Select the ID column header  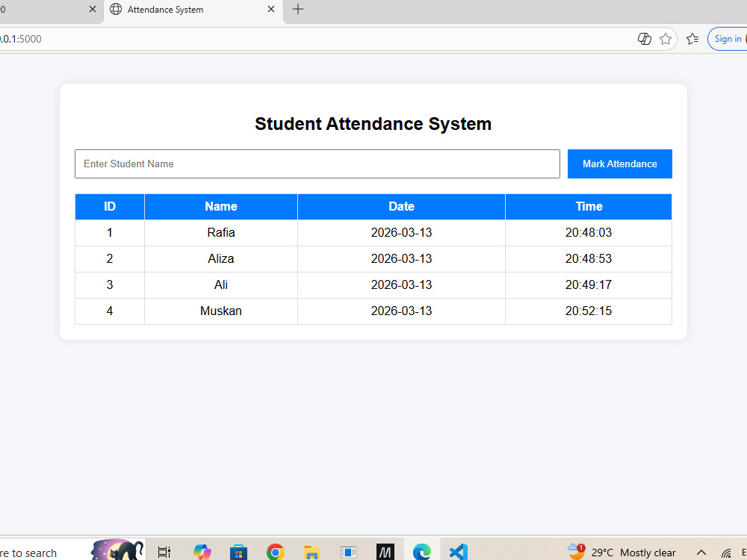pos(110,207)
